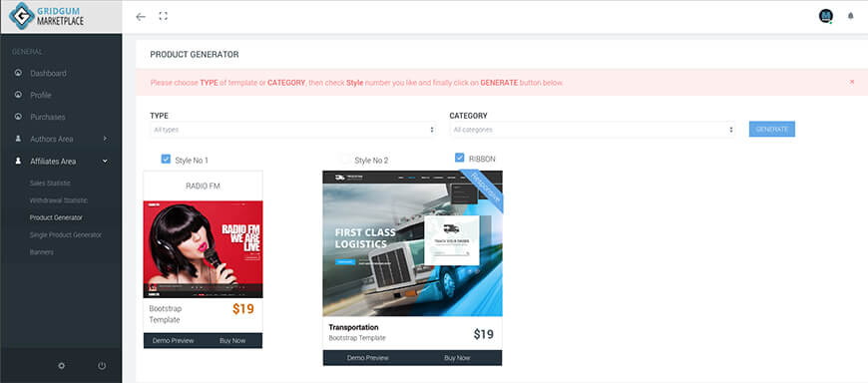
Task: Open notifications bell icon
Action: 850,16
